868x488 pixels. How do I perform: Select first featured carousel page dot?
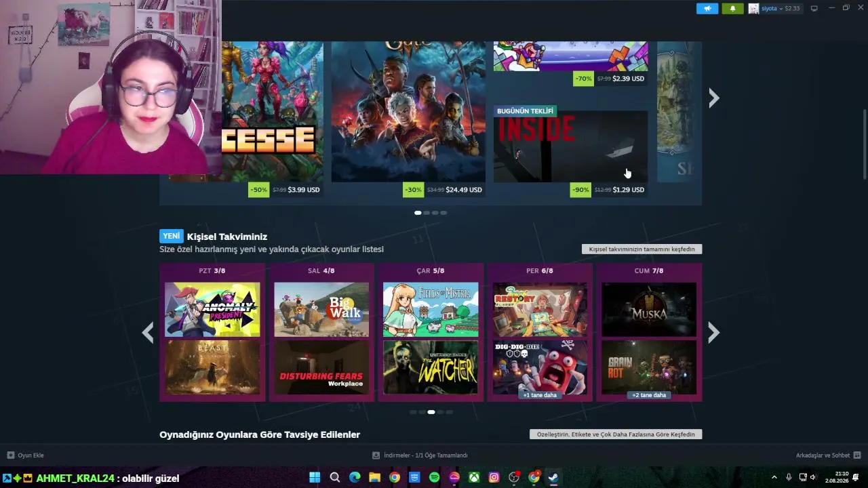(x=418, y=213)
